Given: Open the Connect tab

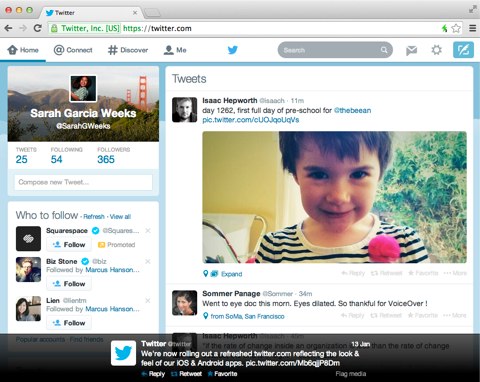Looking at the screenshot, I should coord(73,50).
